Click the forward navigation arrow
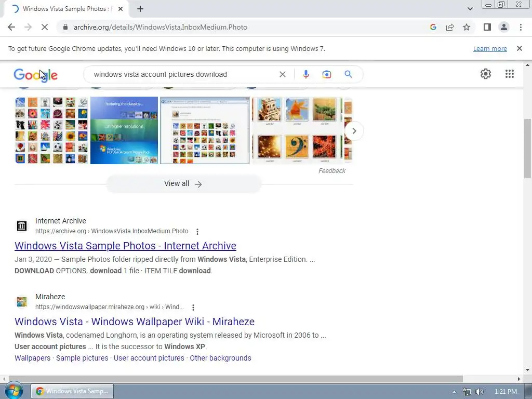Viewport: 532px width, 399px height. pyautogui.click(x=28, y=27)
